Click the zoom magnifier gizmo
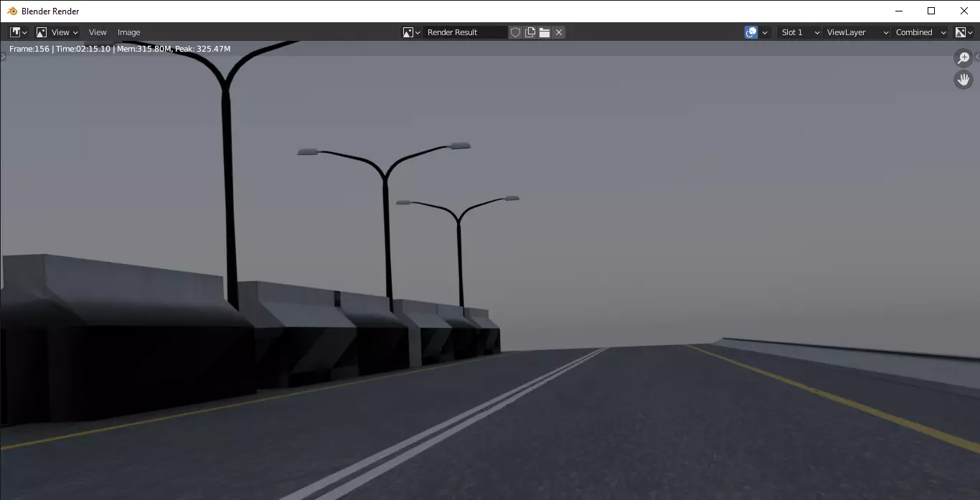The height and width of the screenshot is (500, 980). [x=963, y=58]
